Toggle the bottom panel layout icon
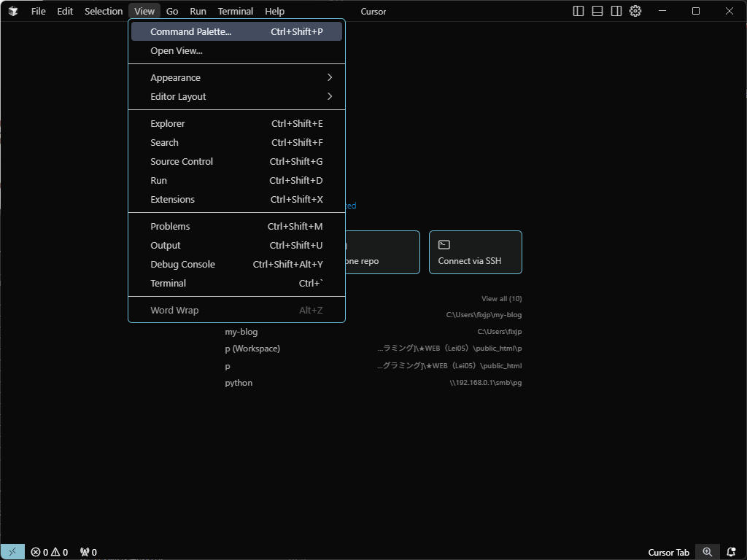The image size is (747, 560). [597, 11]
